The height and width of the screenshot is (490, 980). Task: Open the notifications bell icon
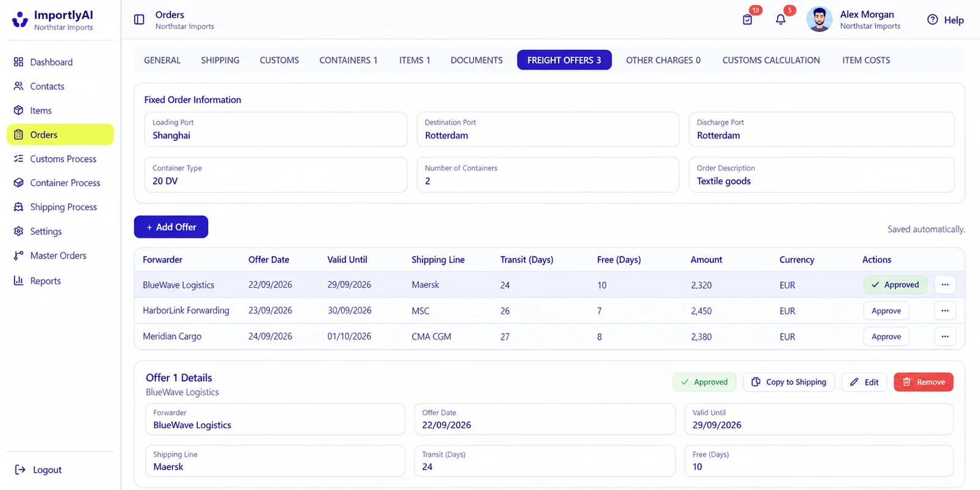(x=780, y=20)
